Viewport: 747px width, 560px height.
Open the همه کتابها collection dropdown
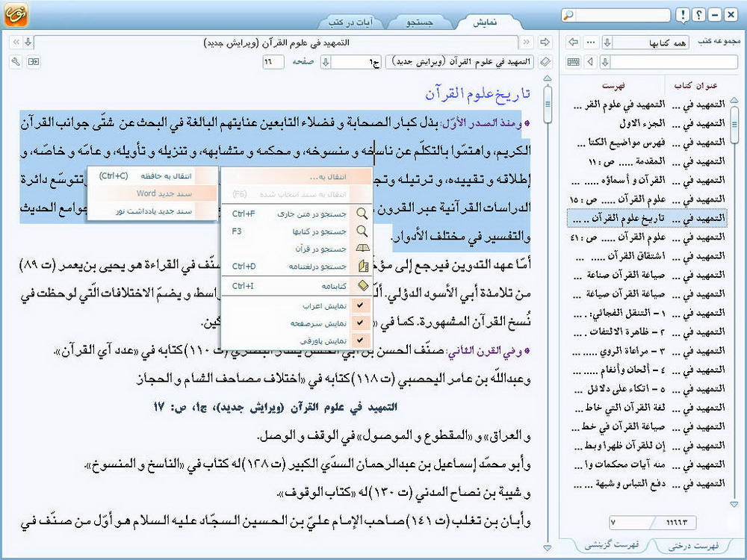[607, 43]
